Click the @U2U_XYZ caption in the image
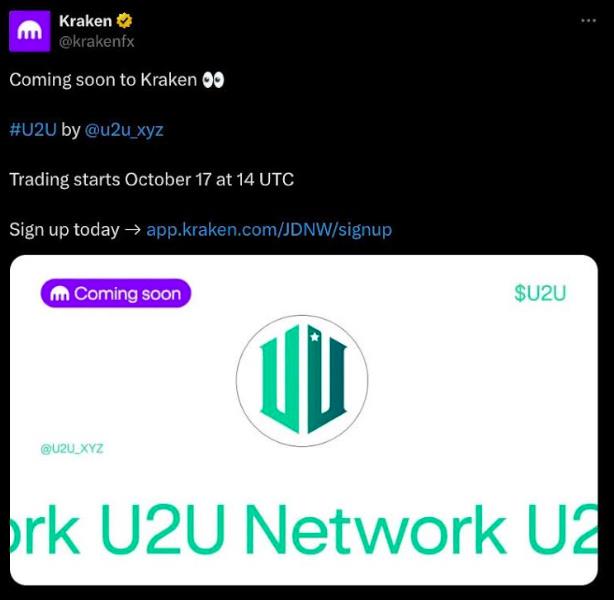614x600 pixels. coord(72,448)
